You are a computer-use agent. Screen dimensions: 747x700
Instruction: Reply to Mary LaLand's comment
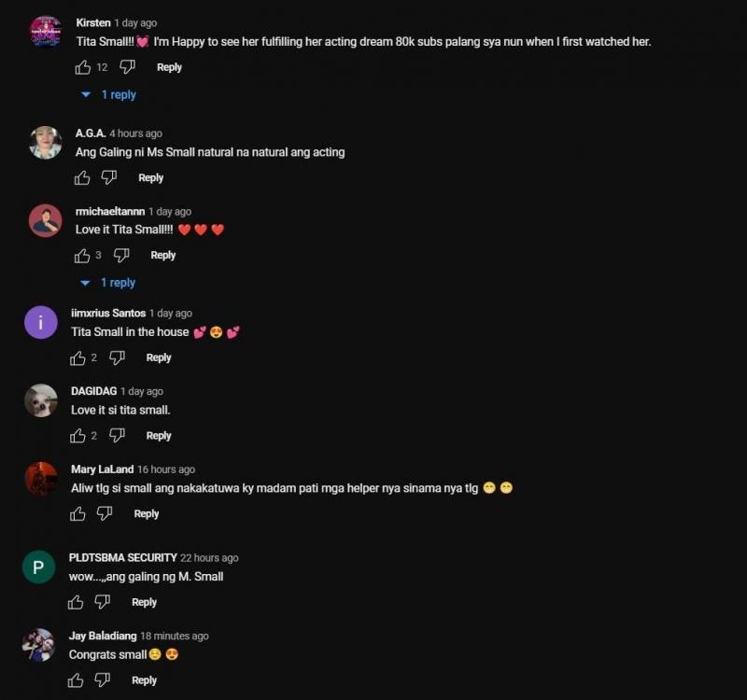(147, 514)
